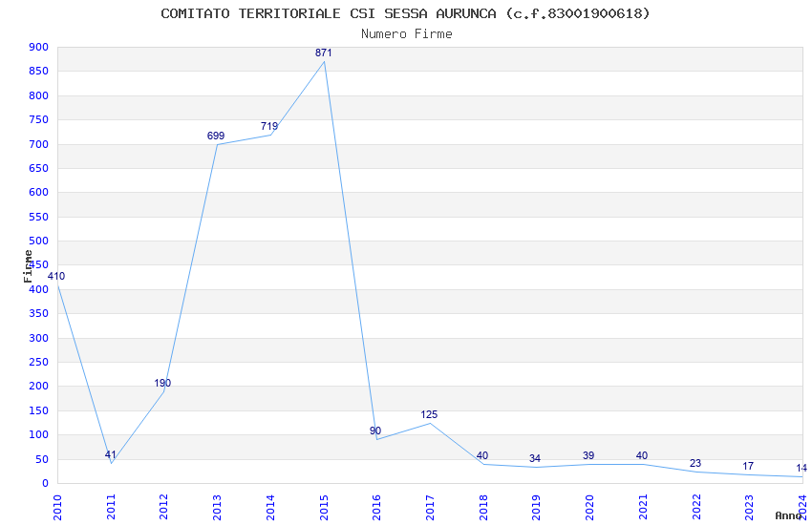
Task: Click the x-axis year 2010
Action: point(57,507)
